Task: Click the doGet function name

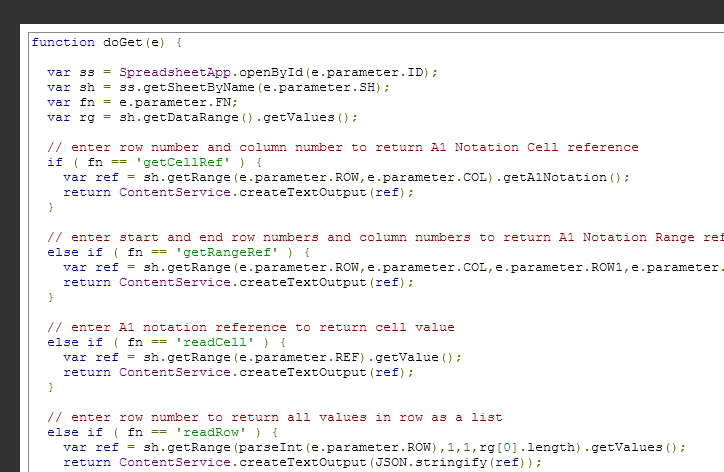Action: point(123,42)
